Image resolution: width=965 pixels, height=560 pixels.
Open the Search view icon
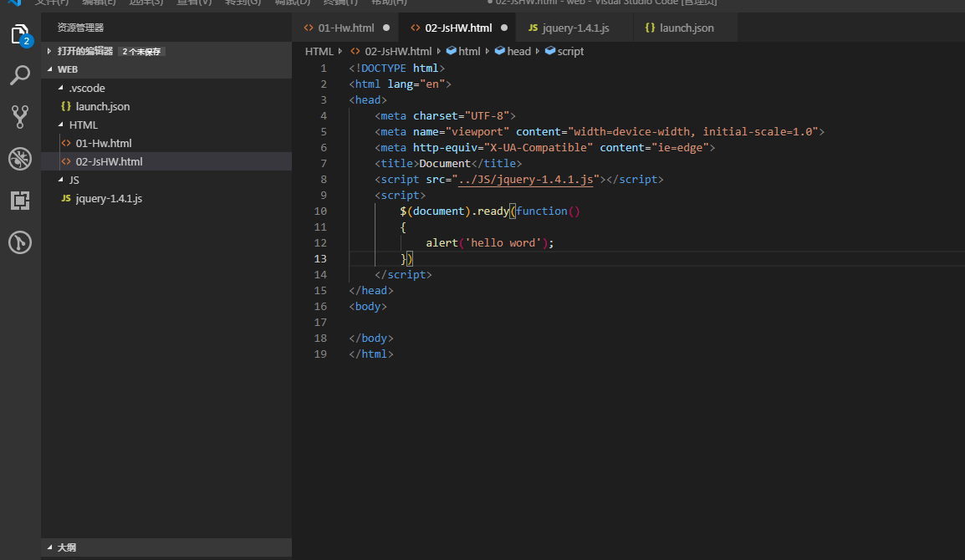[20, 76]
